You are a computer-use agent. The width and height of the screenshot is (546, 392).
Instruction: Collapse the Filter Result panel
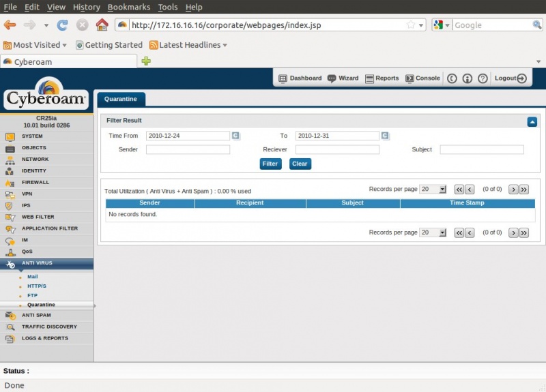coord(532,122)
